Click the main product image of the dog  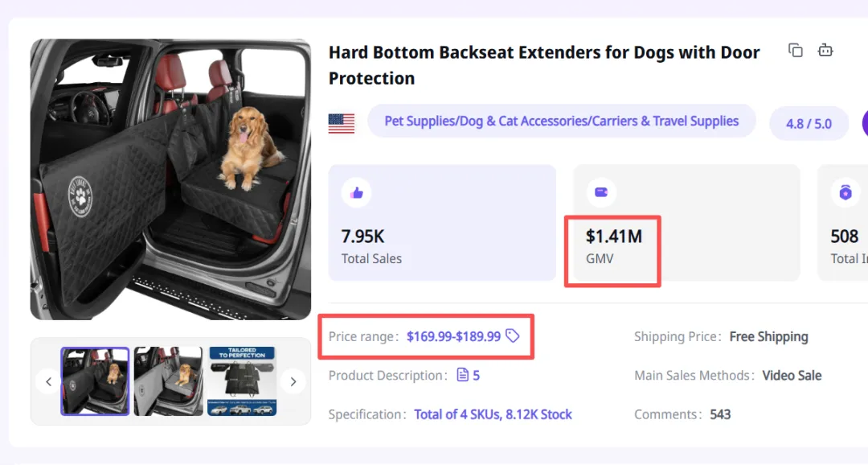coord(170,179)
